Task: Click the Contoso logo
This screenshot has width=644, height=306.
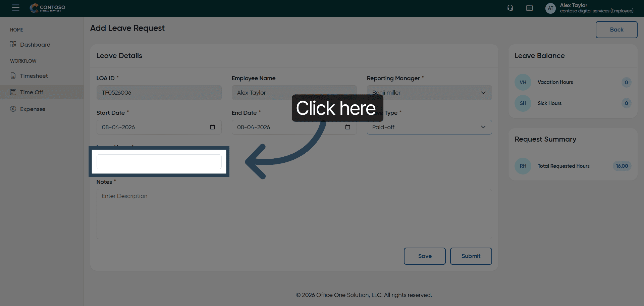Action: pos(48,8)
